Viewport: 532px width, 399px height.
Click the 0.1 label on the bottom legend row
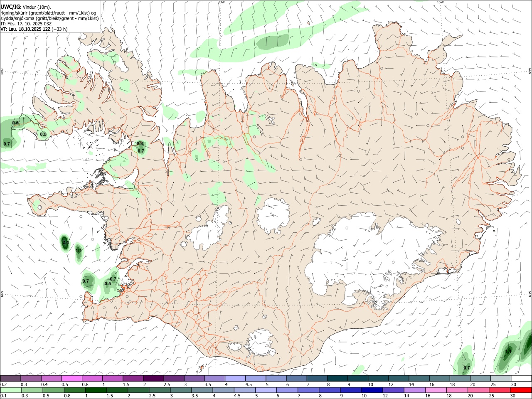pos(3,395)
